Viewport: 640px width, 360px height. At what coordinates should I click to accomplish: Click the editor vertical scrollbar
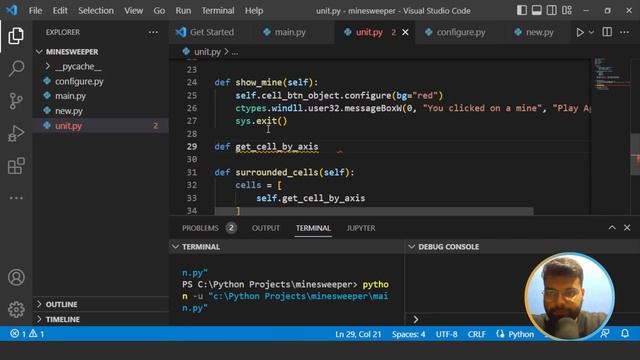[x=635, y=154]
